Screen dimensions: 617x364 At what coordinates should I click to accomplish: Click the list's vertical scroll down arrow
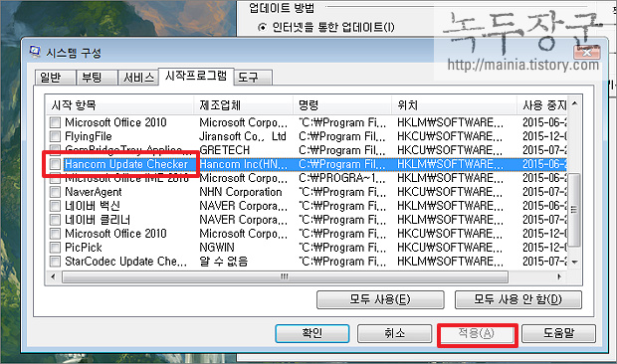574,263
